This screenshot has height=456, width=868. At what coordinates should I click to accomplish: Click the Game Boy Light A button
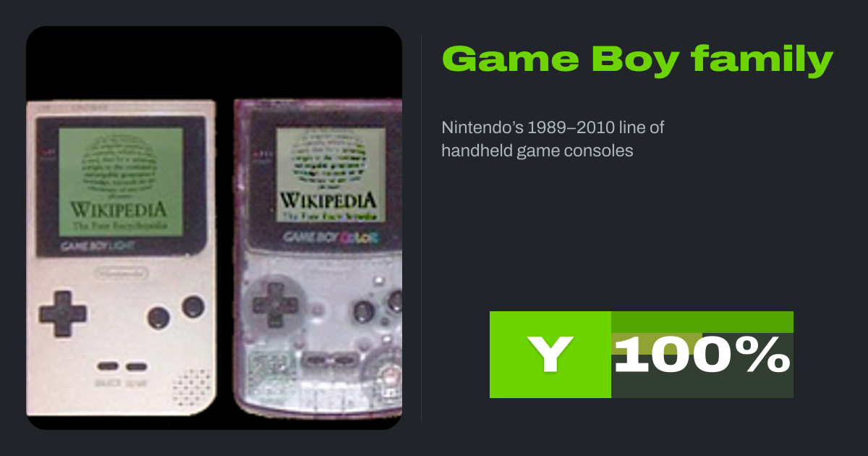(x=193, y=305)
